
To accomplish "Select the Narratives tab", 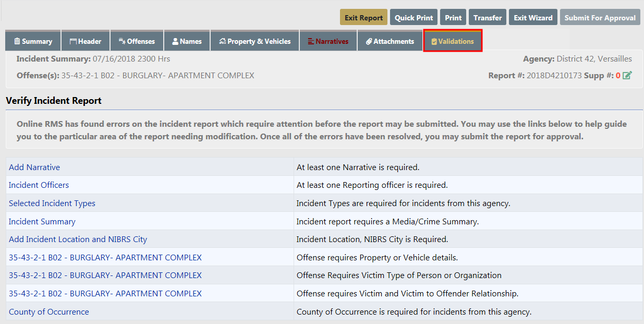I will coord(328,41).
